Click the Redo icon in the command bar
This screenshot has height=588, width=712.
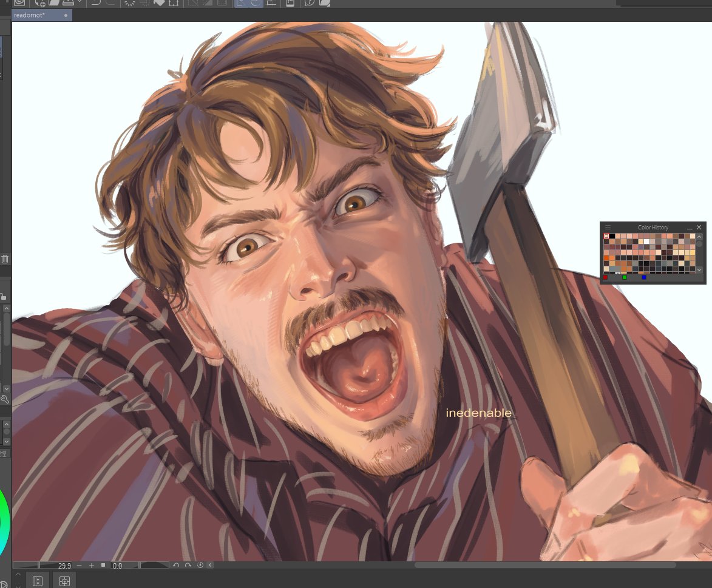110,2
